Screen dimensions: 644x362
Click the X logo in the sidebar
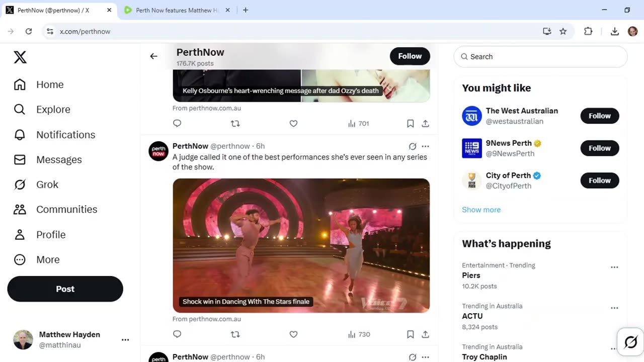pos(20,57)
